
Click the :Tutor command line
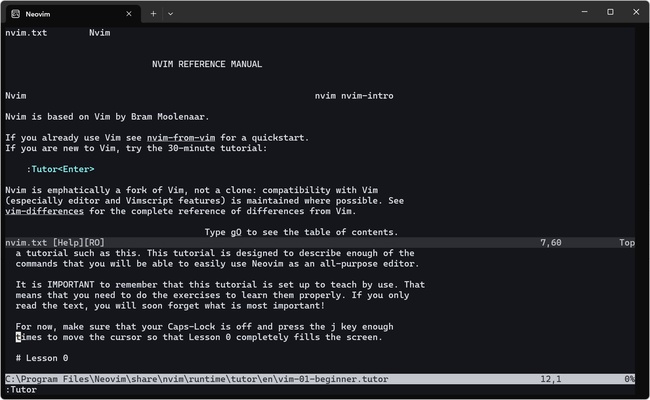pyautogui.click(x=21, y=390)
